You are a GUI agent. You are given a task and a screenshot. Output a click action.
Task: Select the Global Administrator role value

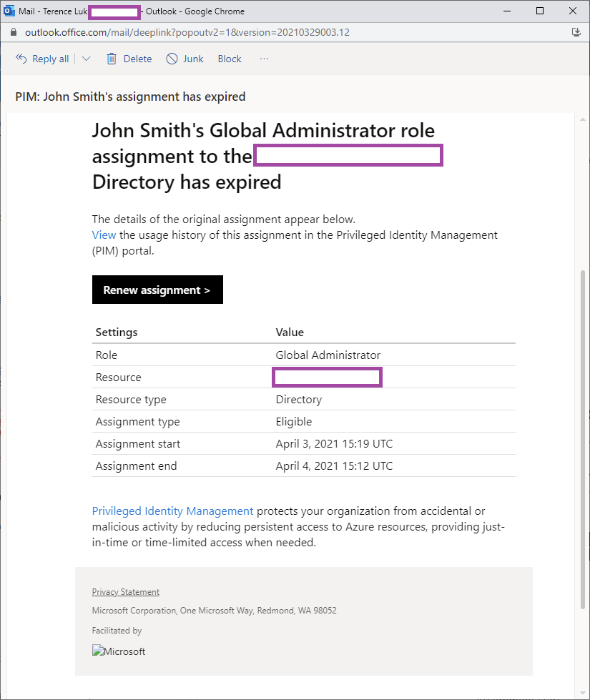pyautogui.click(x=328, y=355)
